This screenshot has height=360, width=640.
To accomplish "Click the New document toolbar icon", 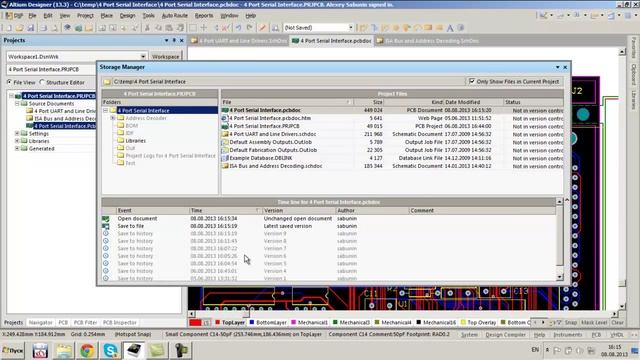I will pyautogui.click(x=8, y=28).
